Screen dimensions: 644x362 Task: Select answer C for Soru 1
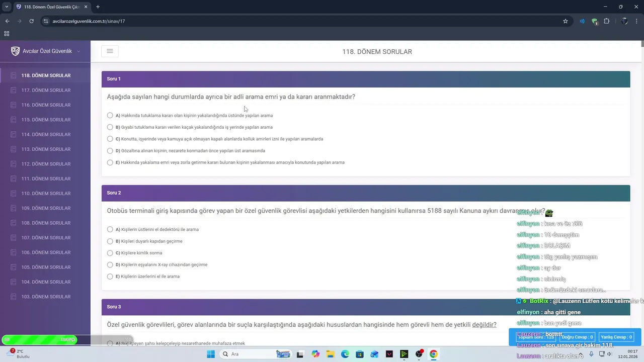click(x=110, y=139)
